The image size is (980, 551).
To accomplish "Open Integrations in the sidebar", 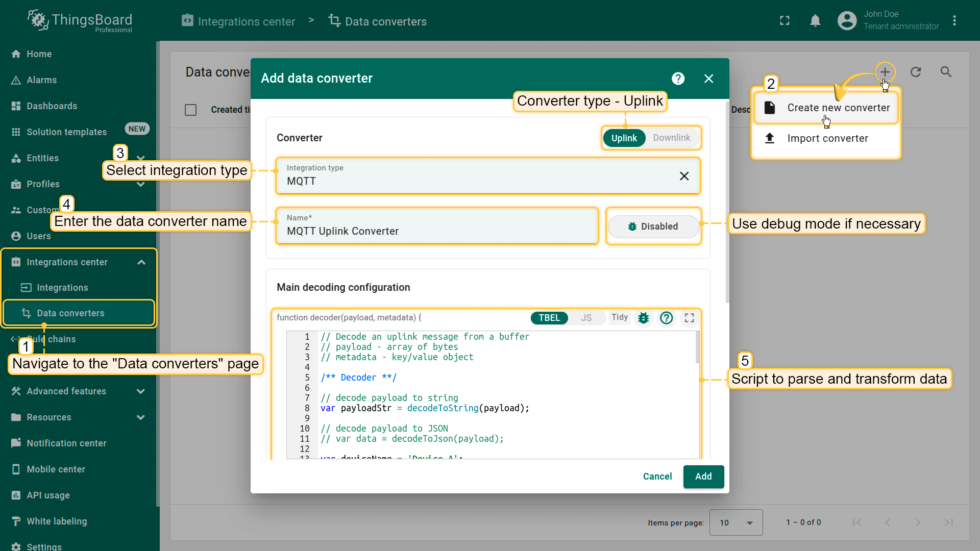I will (62, 288).
